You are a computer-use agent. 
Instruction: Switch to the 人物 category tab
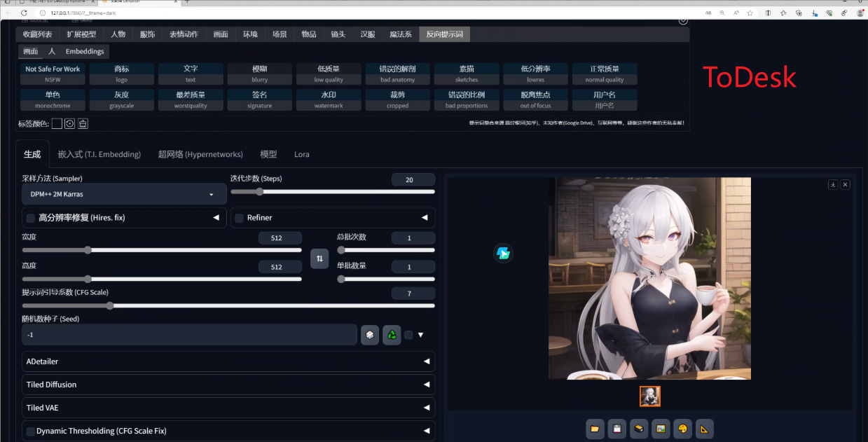coord(118,34)
